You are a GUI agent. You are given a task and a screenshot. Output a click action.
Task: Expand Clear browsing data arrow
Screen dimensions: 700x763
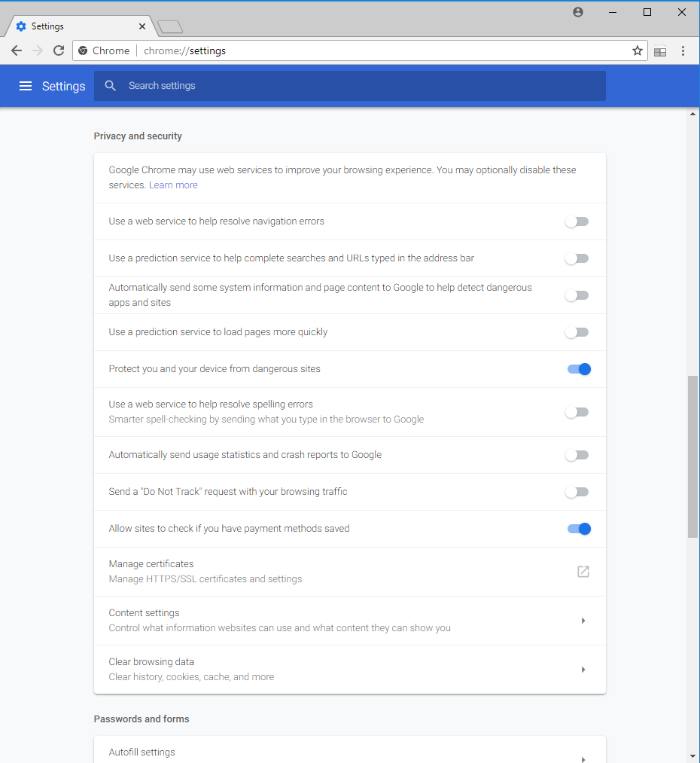pos(583,670)
